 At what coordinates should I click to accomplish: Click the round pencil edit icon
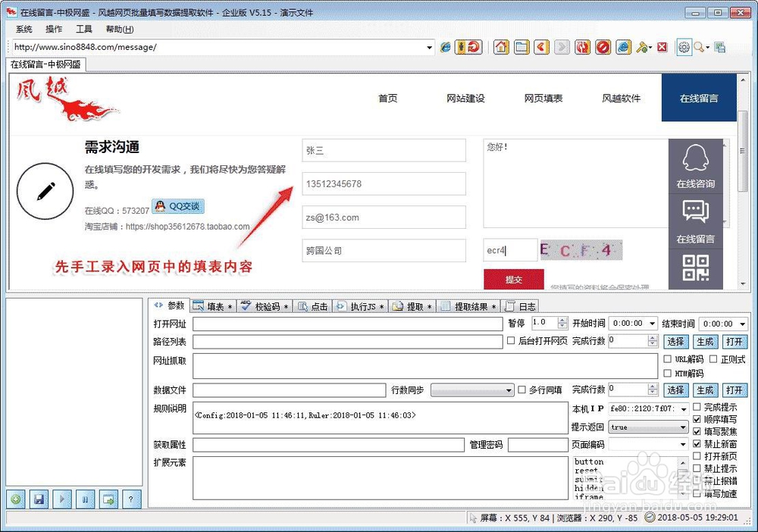pyautogui.click(x=45, y=191)
